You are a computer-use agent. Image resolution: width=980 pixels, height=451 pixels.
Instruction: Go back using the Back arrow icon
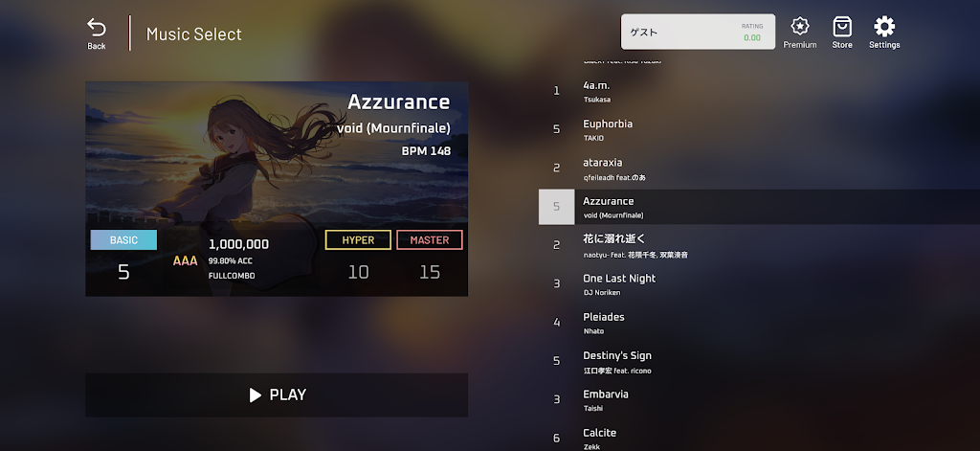pos(97,28)
